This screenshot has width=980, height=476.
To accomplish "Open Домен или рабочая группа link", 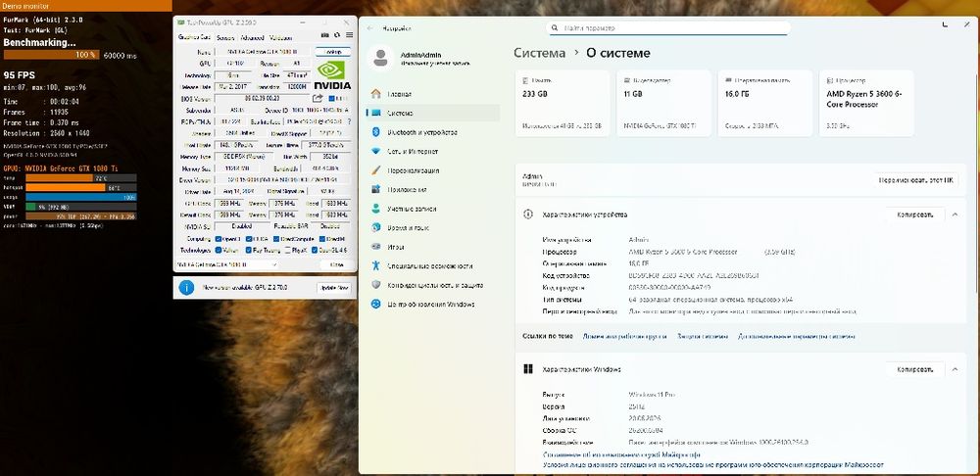I will [x=624, y=336].
